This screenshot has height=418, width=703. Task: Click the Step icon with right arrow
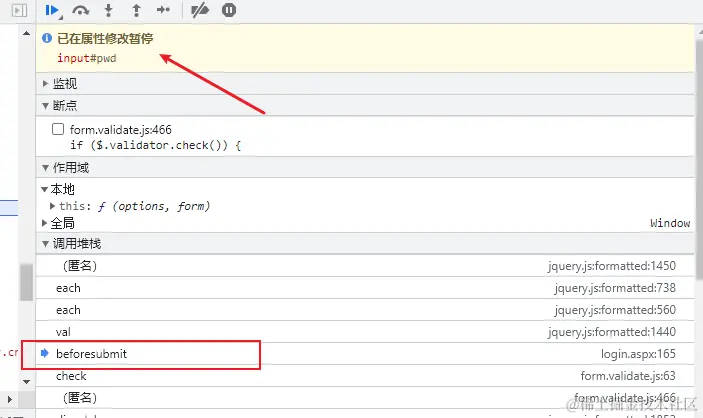click(164, 10)
